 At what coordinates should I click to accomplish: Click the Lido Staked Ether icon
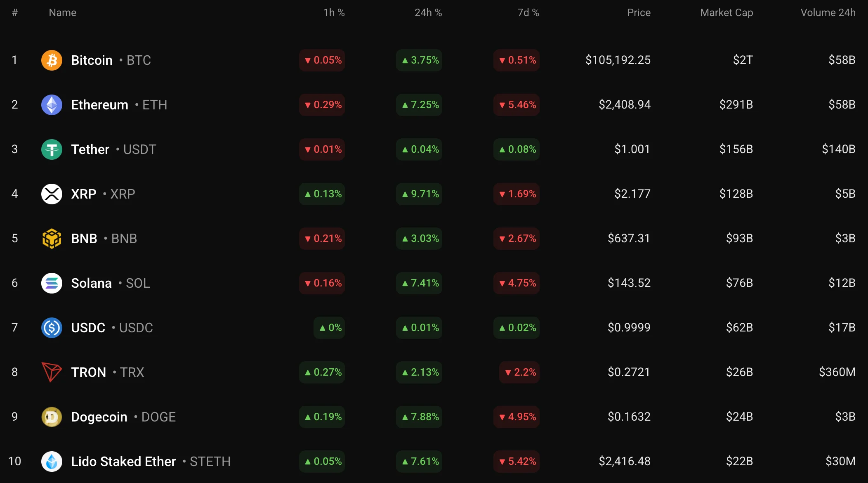(52, 462)
